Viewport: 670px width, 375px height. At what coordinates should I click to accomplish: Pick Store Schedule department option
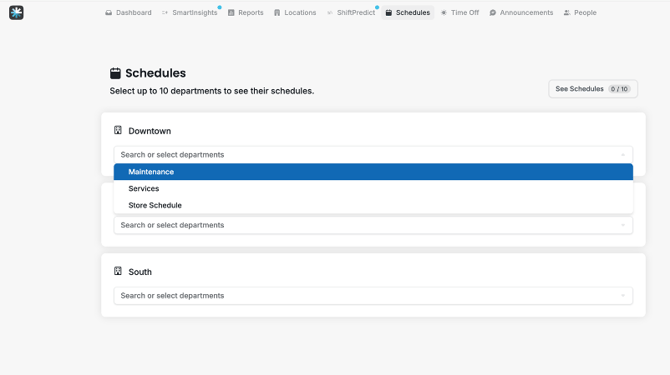click(x=373, y=205)
